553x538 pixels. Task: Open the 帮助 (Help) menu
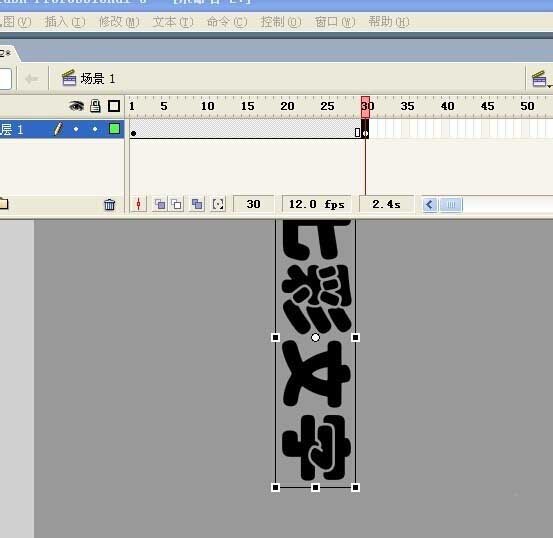(x=389, y=22)
